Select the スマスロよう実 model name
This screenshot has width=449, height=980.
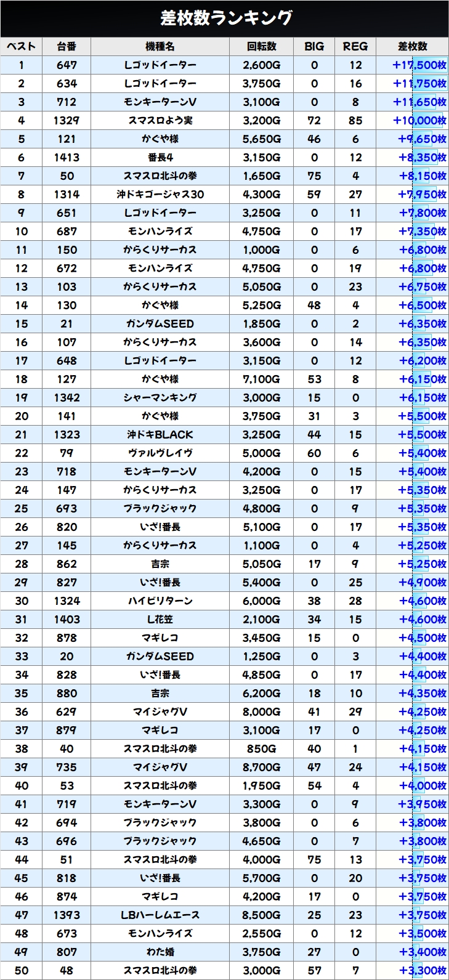tap(160, 120)
